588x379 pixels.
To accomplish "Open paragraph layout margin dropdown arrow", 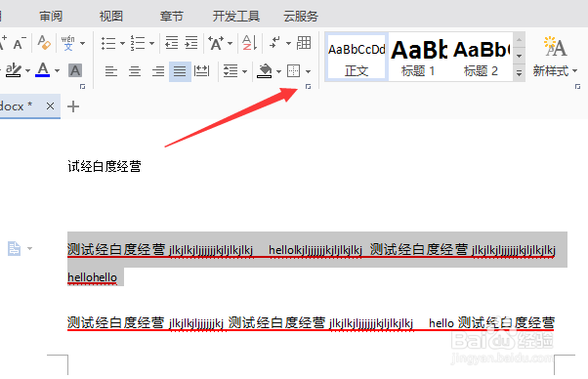I will click(x=30, y=248).
